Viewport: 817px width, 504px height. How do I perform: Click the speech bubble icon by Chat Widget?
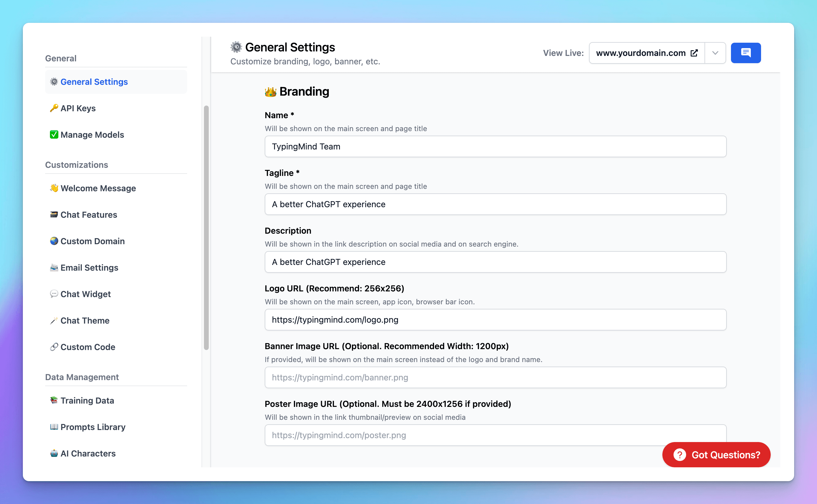(54, 294)
